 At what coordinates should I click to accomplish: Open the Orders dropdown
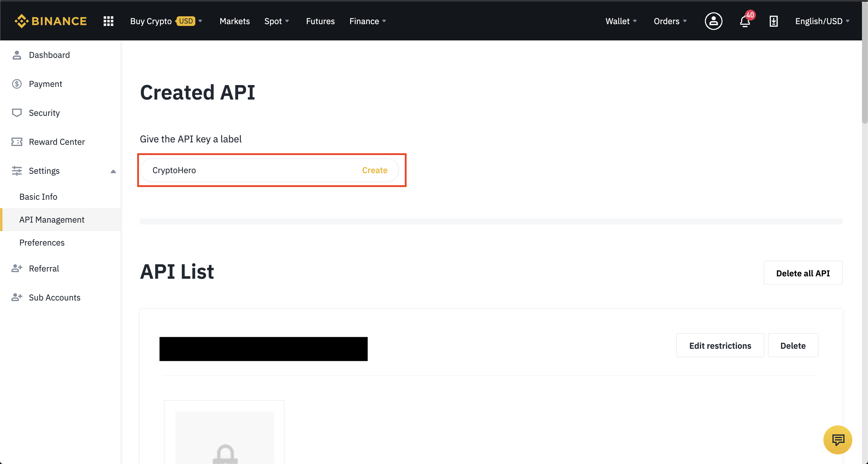pyautogui.click(x=670, y=21)
